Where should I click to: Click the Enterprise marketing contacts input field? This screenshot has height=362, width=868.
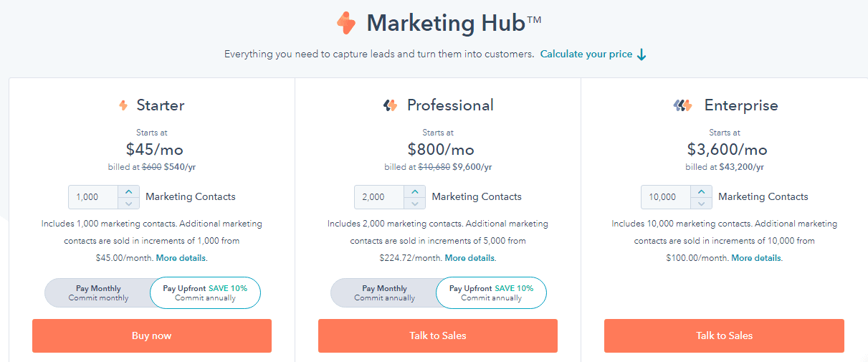pyautogui.click(x=666, y=197)
